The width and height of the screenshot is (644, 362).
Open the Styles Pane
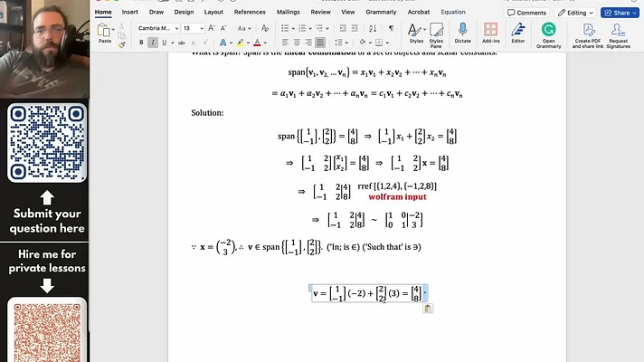436,35
